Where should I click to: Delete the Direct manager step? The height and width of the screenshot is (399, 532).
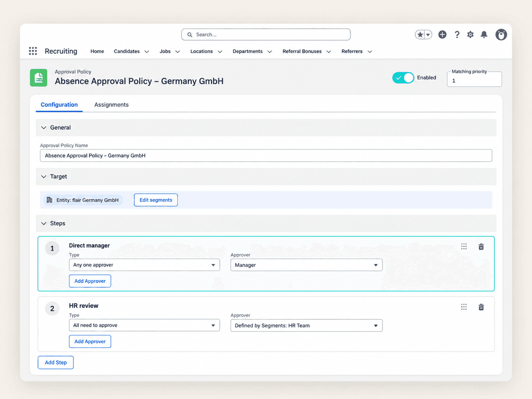coord(481,247)
